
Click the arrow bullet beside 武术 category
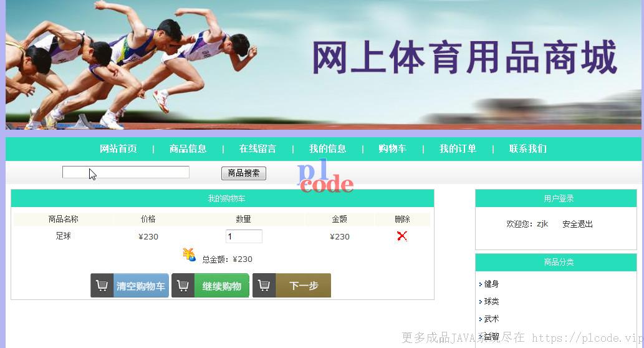click(x=480, y=319)
